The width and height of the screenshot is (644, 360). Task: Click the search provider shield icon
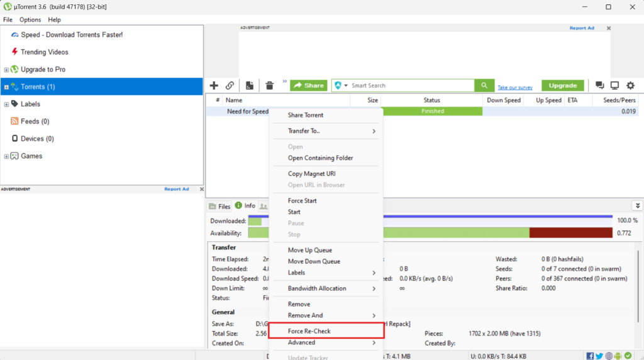pos(338,85)
